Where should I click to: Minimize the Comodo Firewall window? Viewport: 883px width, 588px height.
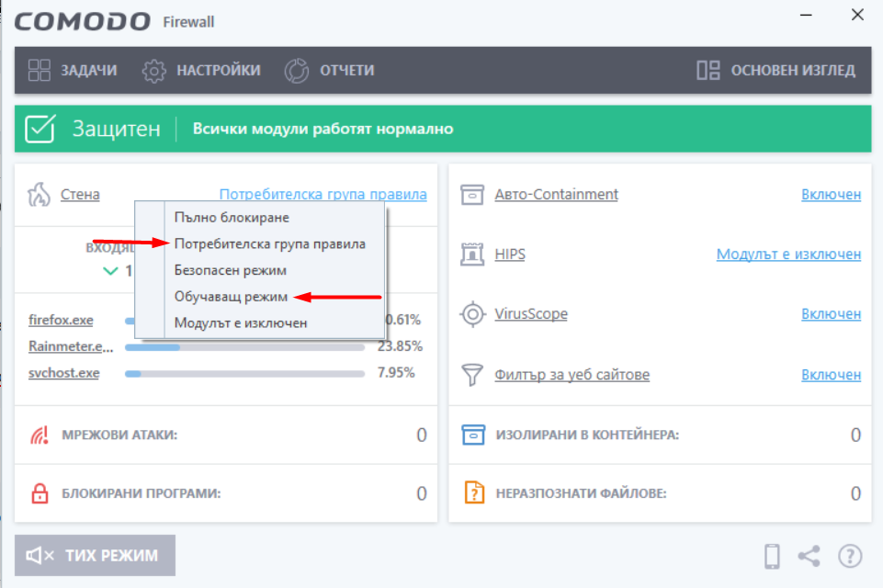806,16
